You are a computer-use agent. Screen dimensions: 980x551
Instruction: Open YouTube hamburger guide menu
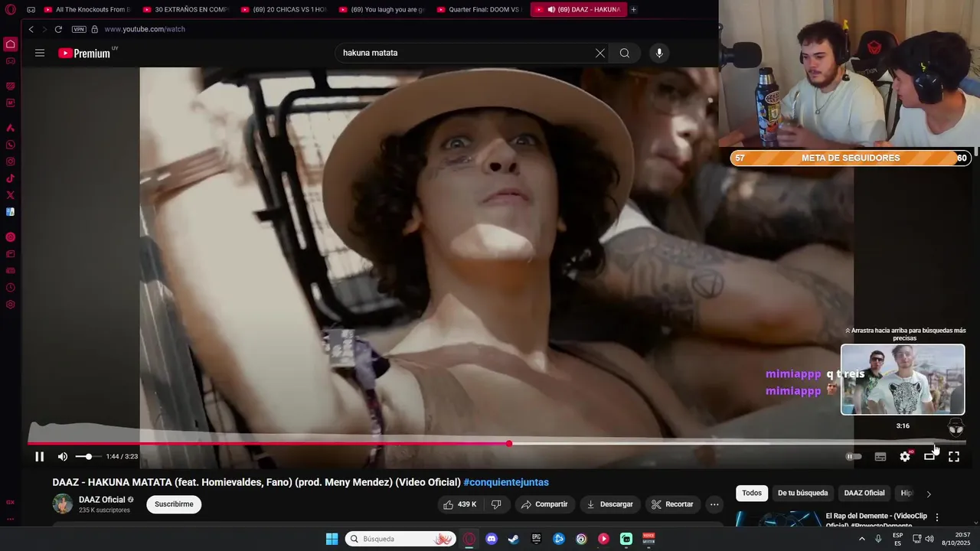40,53
